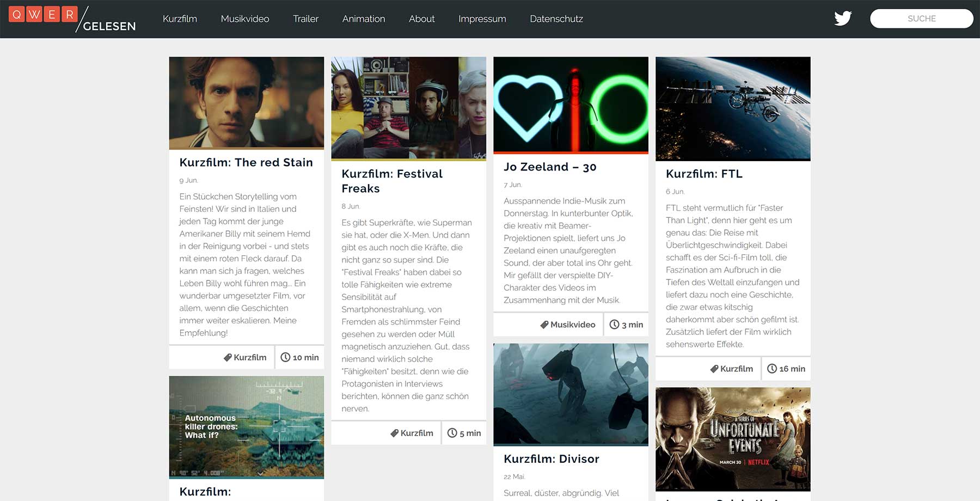The width and height of the screenshot is (980, 501).
Task: Click the clock icon showing 3 min
Action: [614, 325]
